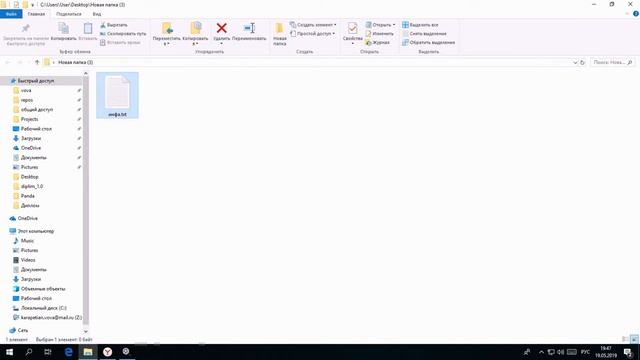This screenshot has height=360, width=640.
Task: Open address bar history dropdown arrow
Action: pyautogui.click(x=575, y=62)
